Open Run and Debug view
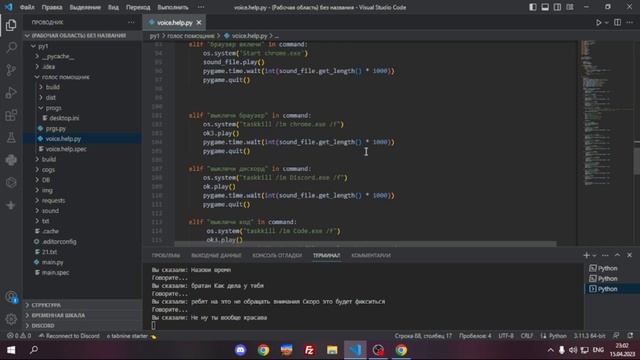This screenshot has width=640, height=360. coord(11,93)
